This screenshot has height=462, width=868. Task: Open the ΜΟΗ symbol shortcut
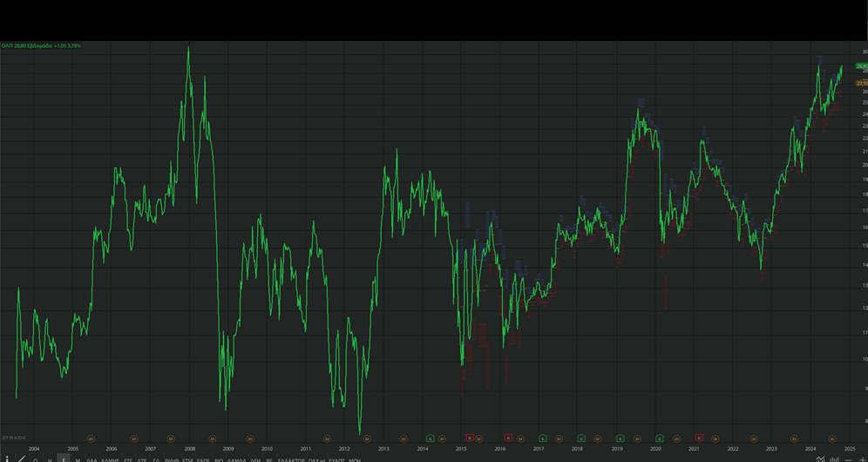pyautogui.click(x=355, y=459)
